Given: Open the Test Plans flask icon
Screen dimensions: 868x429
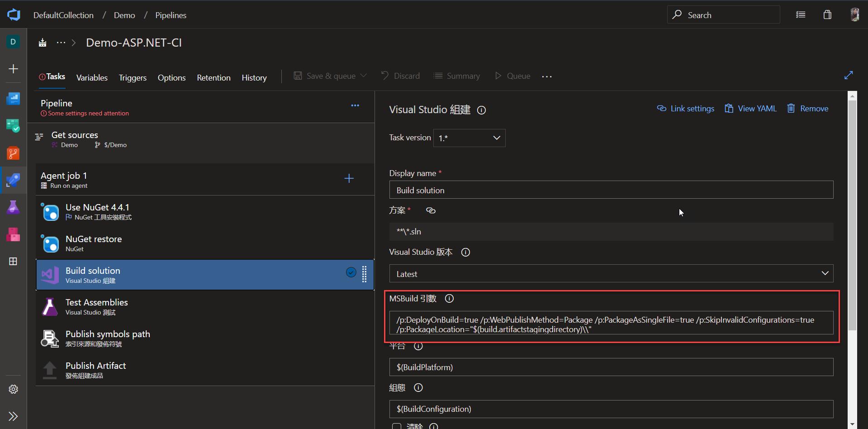Looking at the screenshot, I should (x=13, y=207).
